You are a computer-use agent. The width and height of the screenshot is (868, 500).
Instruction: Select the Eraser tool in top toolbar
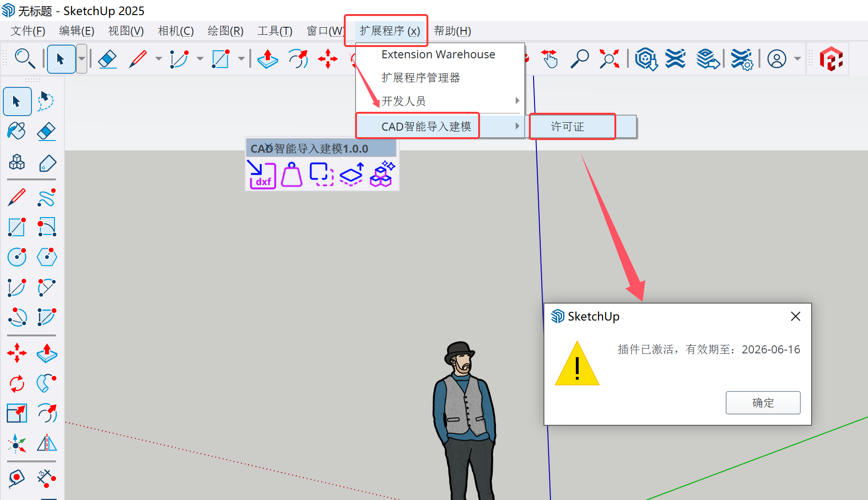point(108,59)
